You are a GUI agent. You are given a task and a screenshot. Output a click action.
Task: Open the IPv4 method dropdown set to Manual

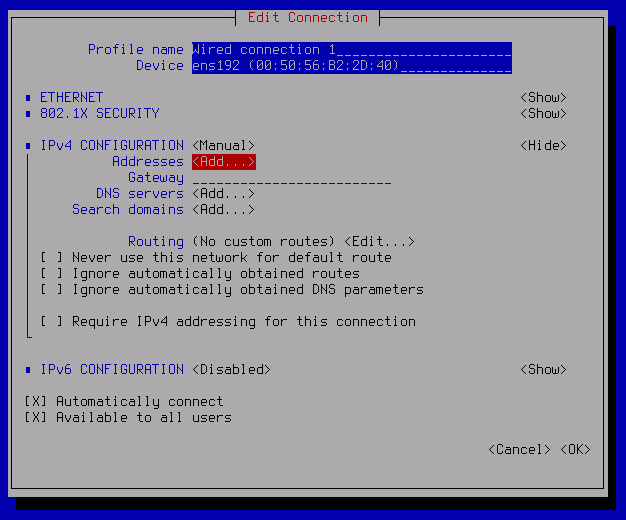[224, 146]
